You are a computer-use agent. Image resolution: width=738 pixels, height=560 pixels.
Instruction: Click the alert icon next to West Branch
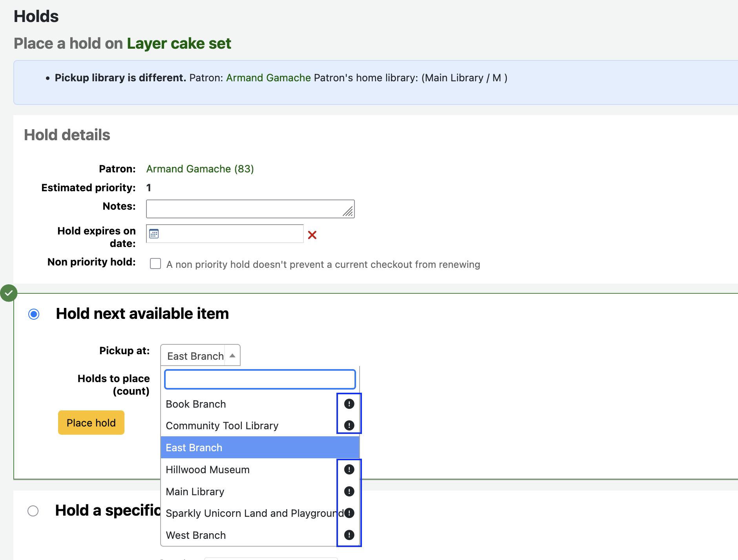click(x=349, y=535)
